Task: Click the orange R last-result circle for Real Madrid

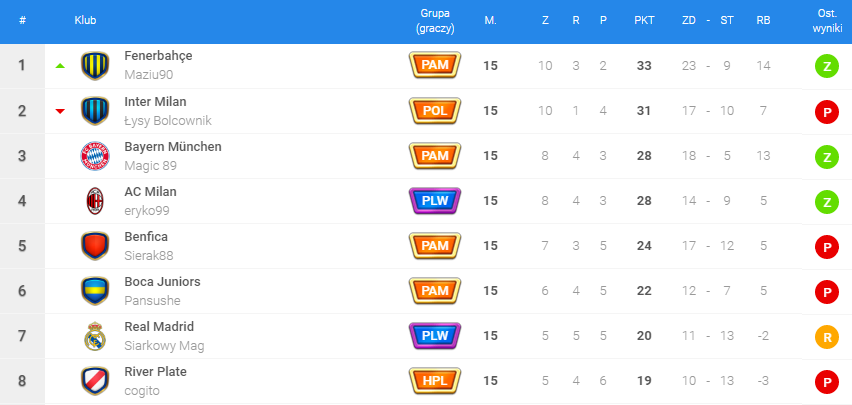Action: tap(826, 336)
